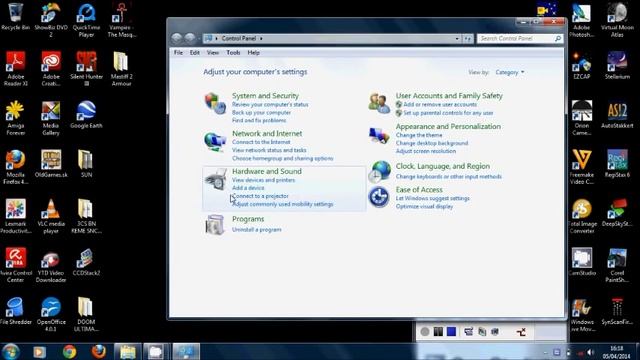Select the Adobe Reader XI desktop icon
The height and width of the screenshot is (360, 640).
(x=16, y=69)
